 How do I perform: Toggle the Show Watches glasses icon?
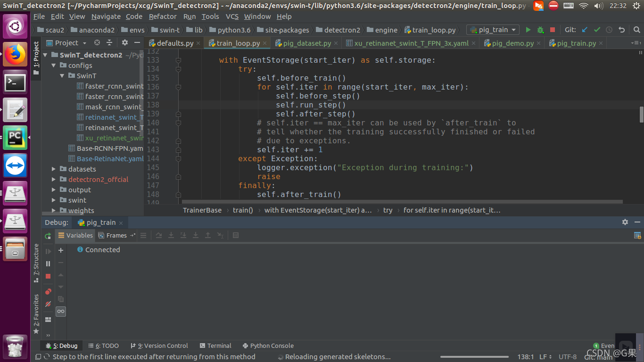[x=61, y=311]
